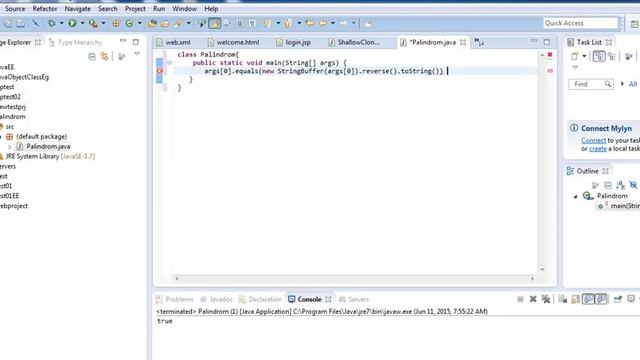Switch to the Type Hierarchy tab

point(75,42)
